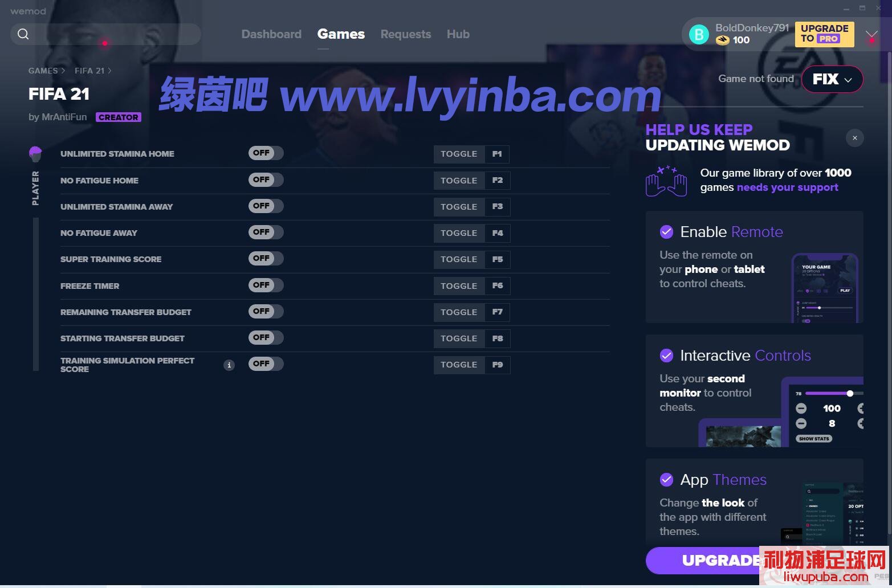Click the search magnifier icon

(23, 34)
